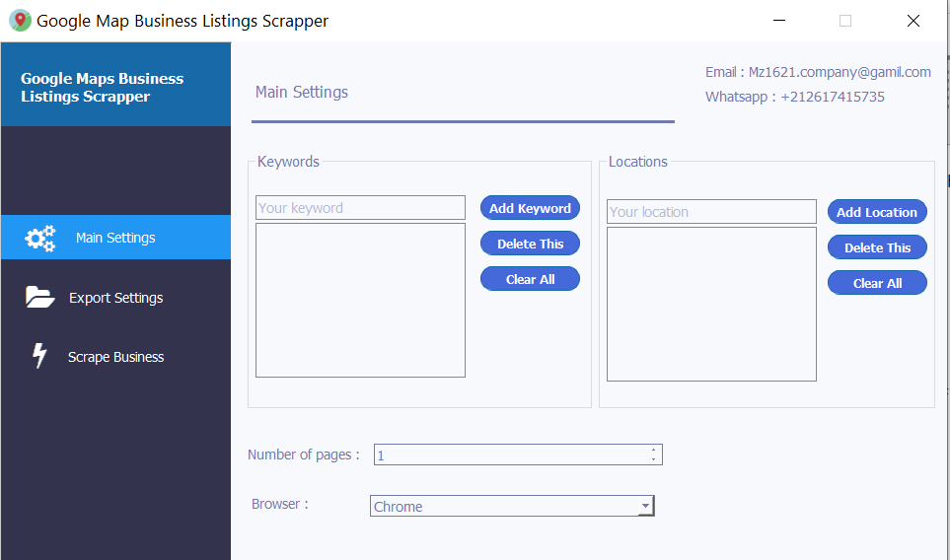
Task: Click the Add Keyword button
Action: click(530, 208)
